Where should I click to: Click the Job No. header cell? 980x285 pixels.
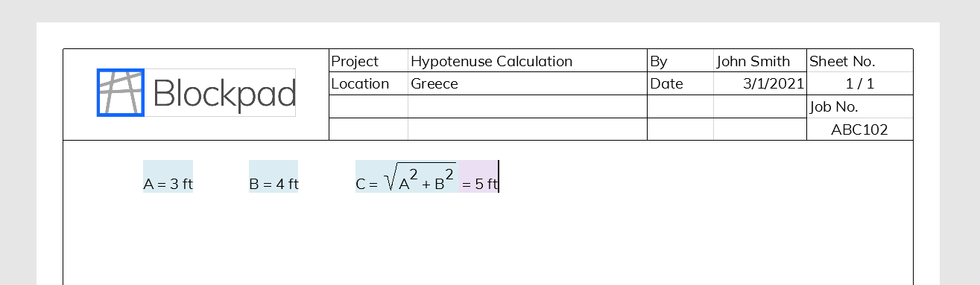point(860,106)
